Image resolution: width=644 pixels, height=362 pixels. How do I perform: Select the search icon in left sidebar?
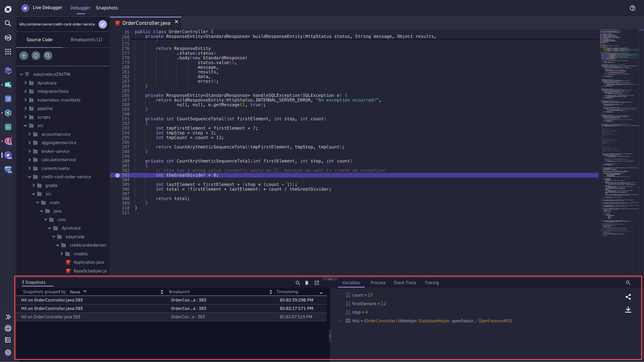[x=8, y=23]
